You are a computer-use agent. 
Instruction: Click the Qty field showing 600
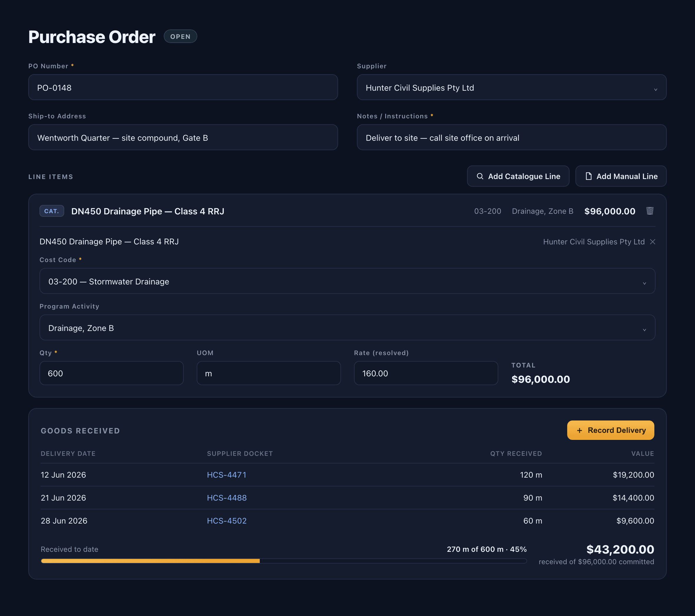click(x=112, y=373)
